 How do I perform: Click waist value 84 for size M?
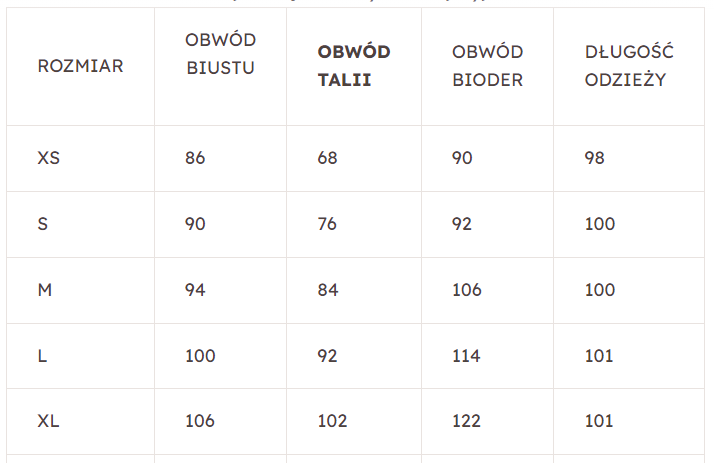point(328,290)
